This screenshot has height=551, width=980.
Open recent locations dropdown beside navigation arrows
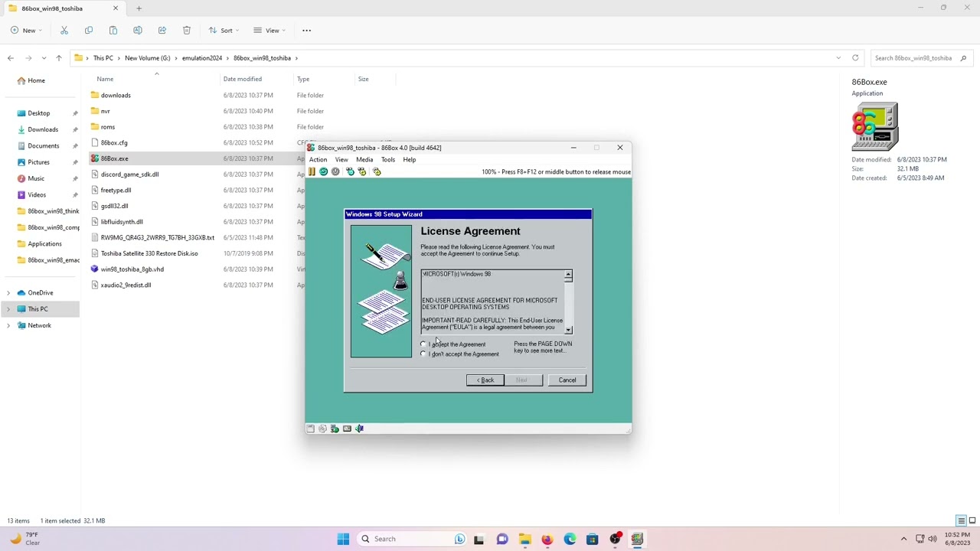[44, 58]
